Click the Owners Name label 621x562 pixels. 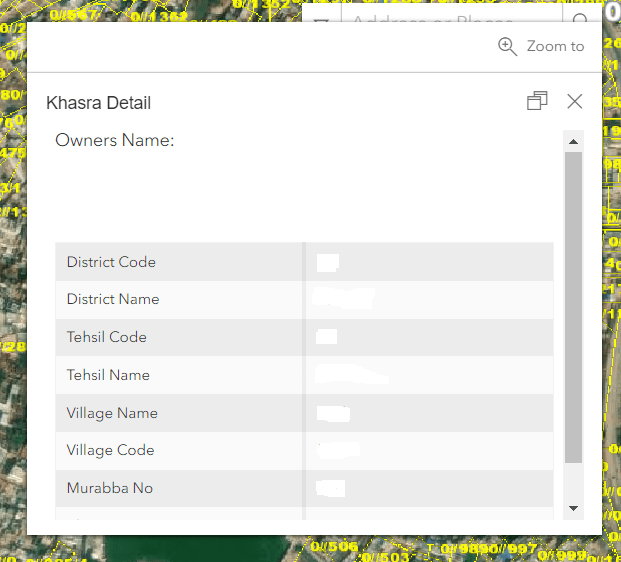[115, 141]
